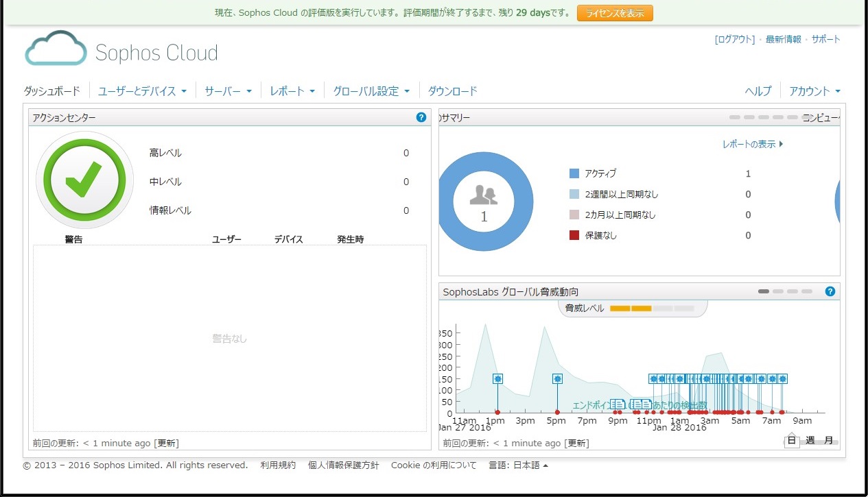868x497 pixels.
Task: Click 更新 in Action Center footer
Action: [x=167, y=444]
